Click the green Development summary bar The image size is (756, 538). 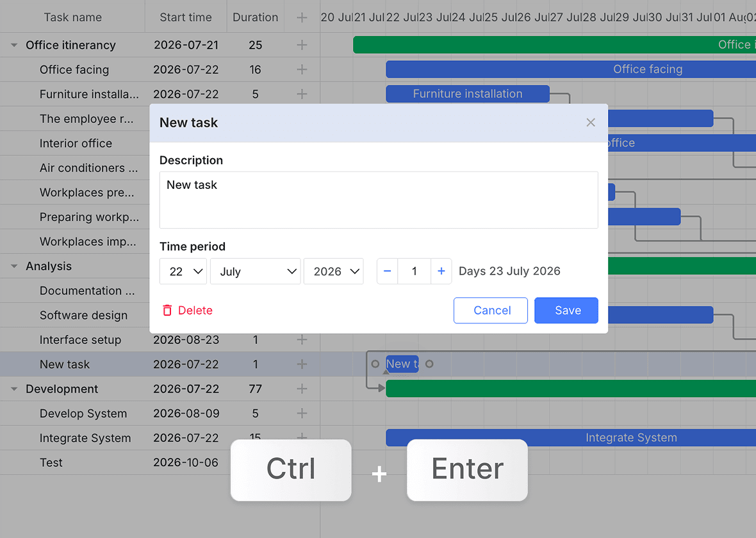(x=571, y=389)
